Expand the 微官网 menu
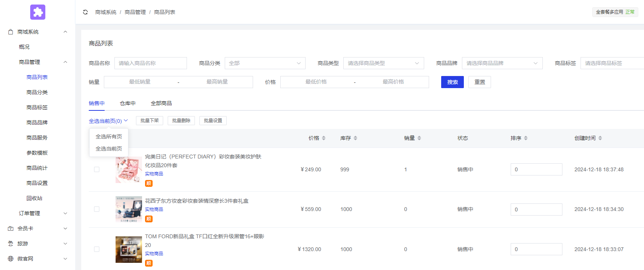This screenshot has width=644, height=270. (65, 259)
